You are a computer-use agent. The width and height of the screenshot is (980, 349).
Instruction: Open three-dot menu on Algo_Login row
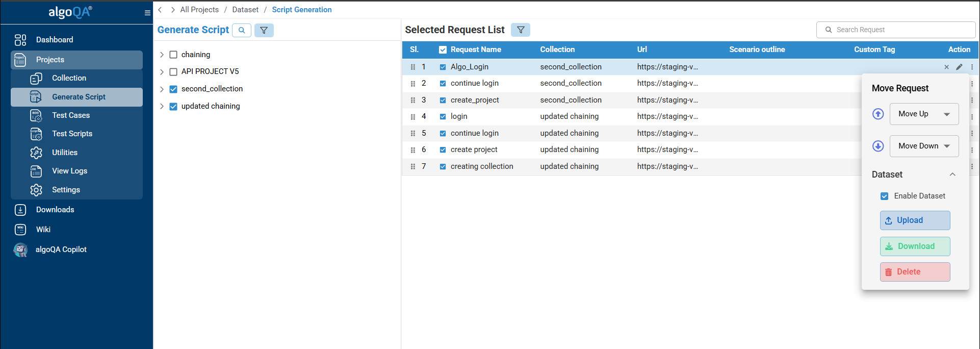972,67
